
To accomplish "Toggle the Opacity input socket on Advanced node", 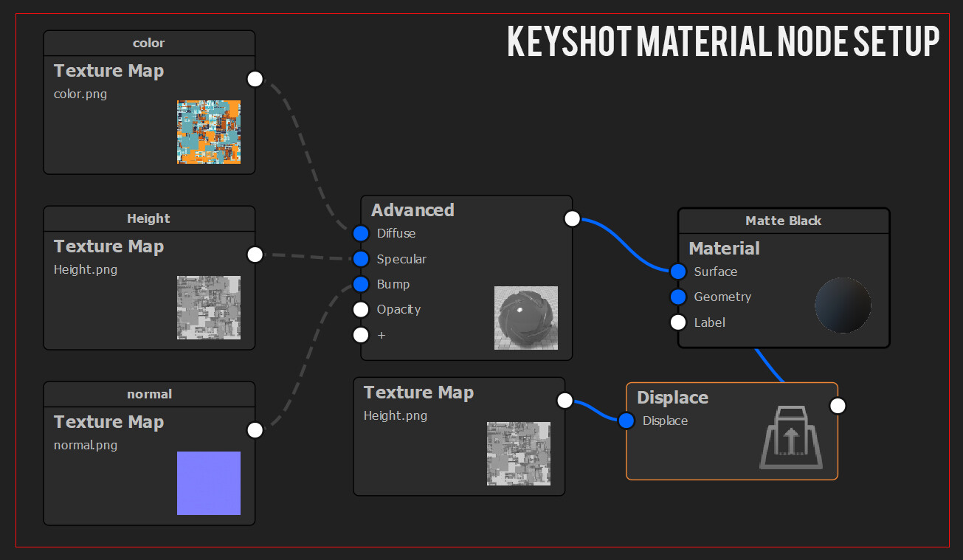I will pos(361,309).
